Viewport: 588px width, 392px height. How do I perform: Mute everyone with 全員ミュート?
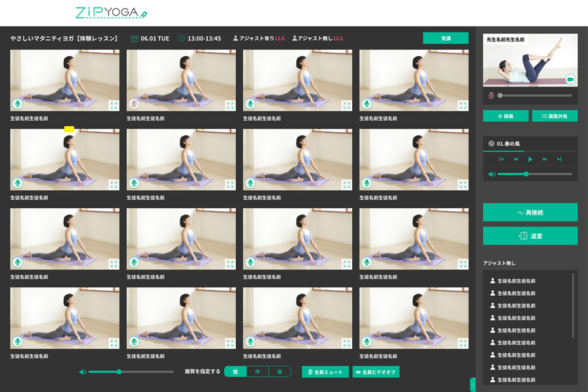tap(325, 372)
